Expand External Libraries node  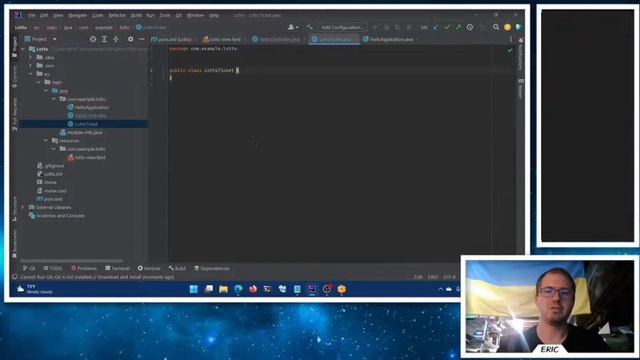pyautogui.click(x=22, y=207)
